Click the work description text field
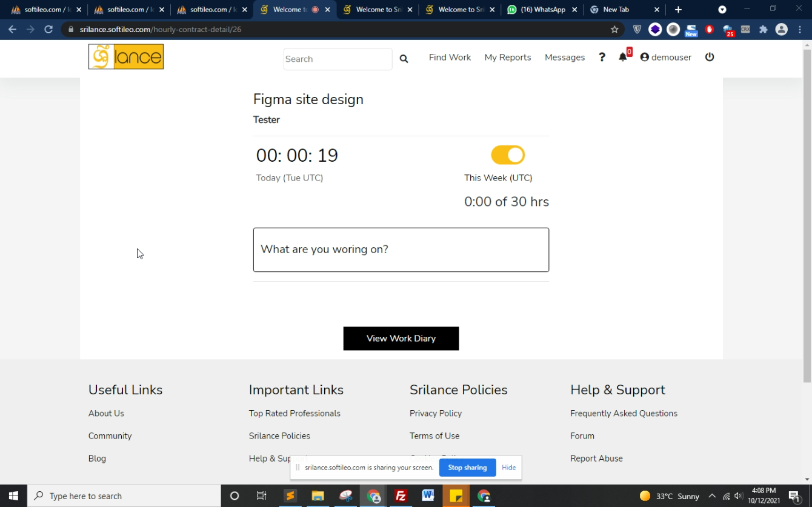812x507 pixels. (x=401, y=250)
